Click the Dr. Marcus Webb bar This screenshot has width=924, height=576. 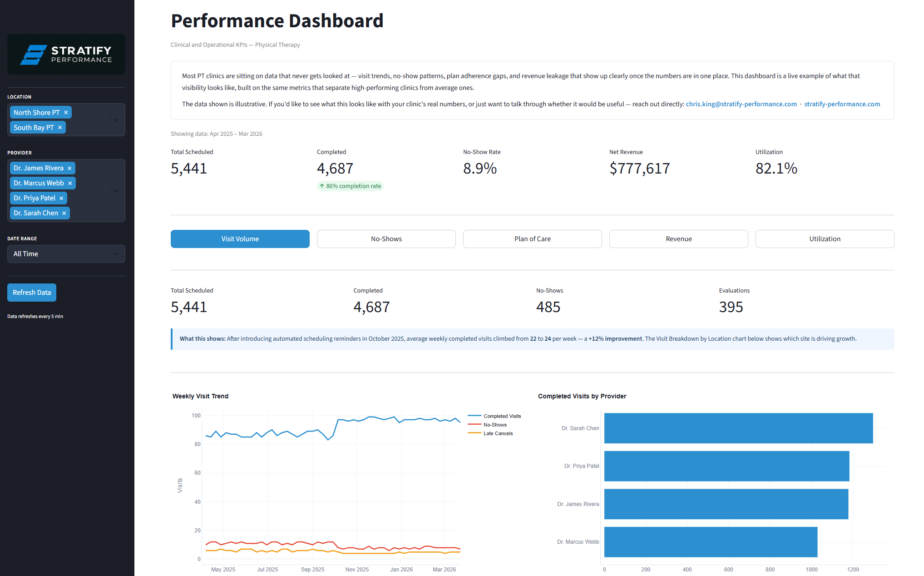[x=711, y=542]
